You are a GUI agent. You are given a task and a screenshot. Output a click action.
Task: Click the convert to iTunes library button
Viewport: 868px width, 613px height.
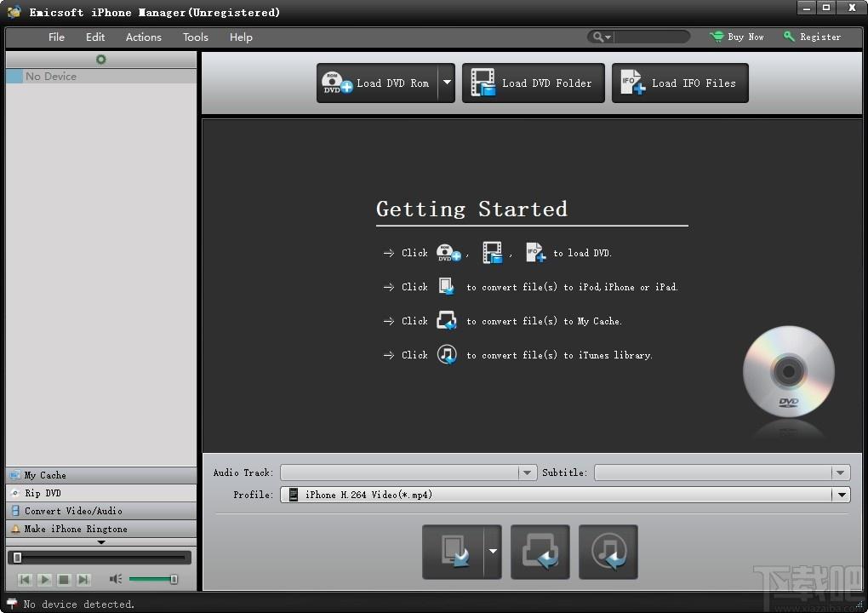tap(608, 552)
